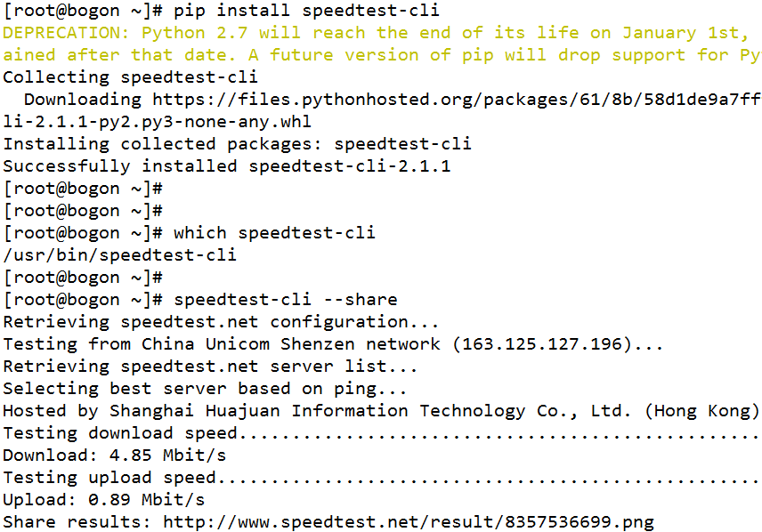Click Retrieving speedtest.net configuration line

221,322
